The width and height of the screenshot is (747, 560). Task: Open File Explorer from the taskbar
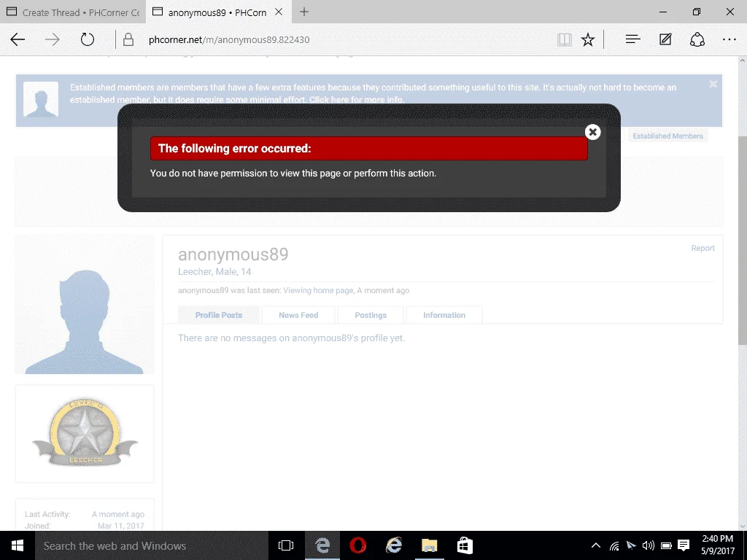click(429, 545)
